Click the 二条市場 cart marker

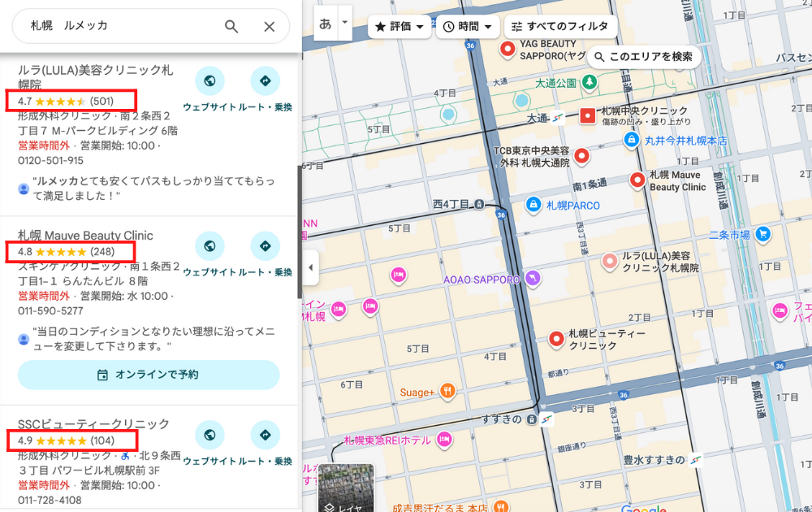tap(762, 234)
